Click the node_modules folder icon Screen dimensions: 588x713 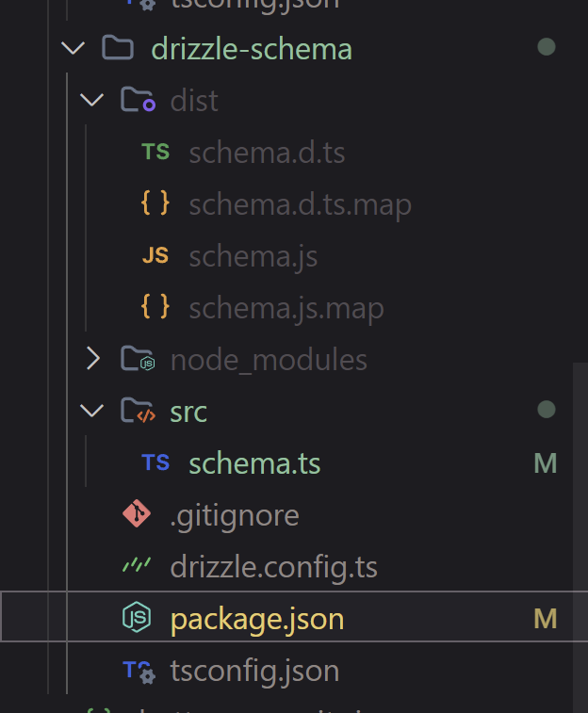pos(138,360)
